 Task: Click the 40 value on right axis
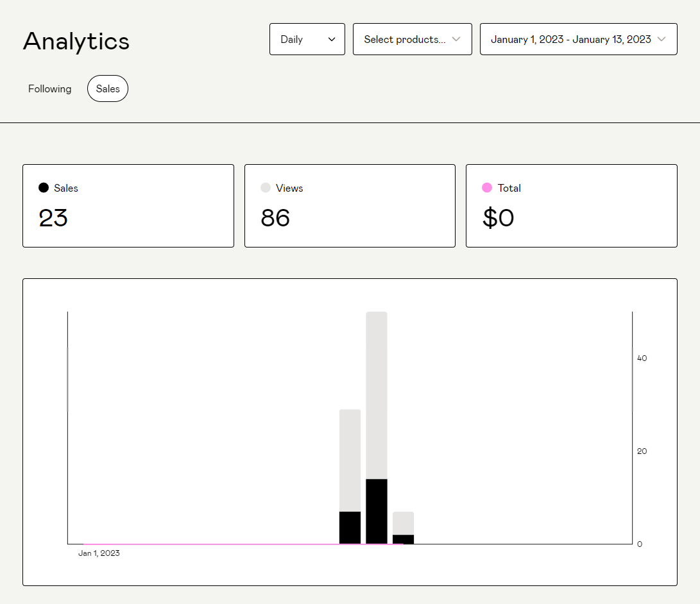click(x=642, y=358)
